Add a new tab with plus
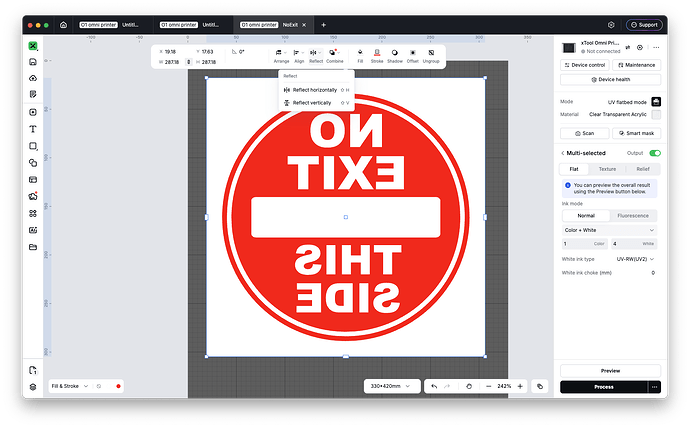 point(323,25)
